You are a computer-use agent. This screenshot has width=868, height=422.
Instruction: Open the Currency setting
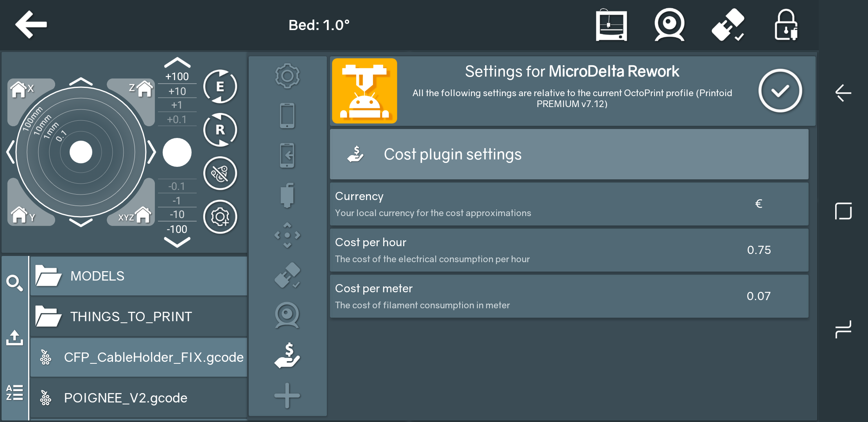tap(569, 204)
